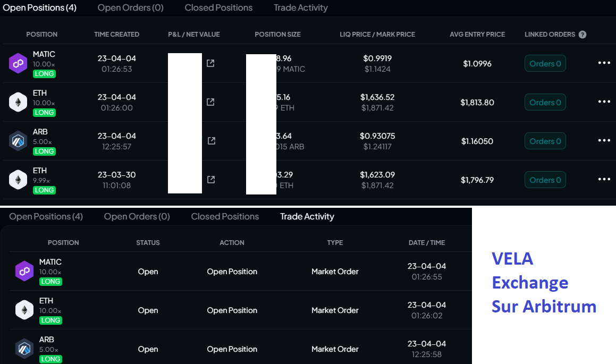Switch to Open Positions (4) tab in top panel
The width and height of the screenshot is (616, 364).
click(40, 8)
